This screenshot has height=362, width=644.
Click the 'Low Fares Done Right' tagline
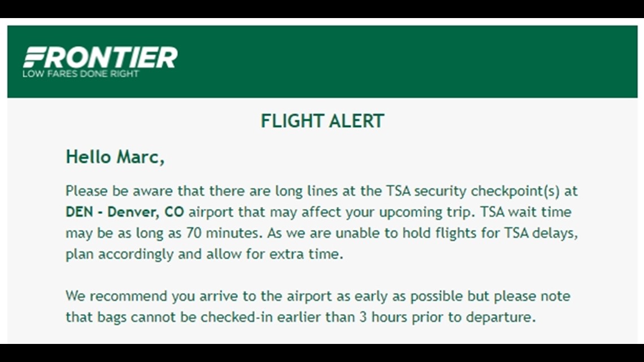81,74
